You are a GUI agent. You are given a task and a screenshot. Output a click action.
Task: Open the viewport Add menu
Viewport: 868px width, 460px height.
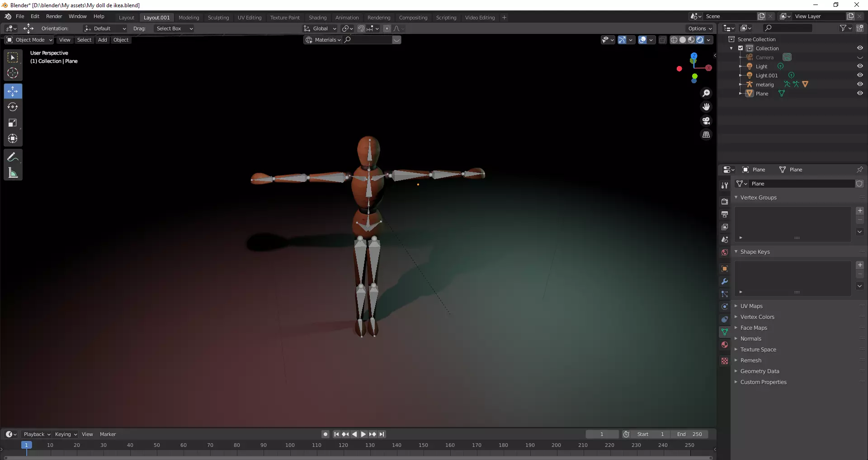tap(103, 40)
